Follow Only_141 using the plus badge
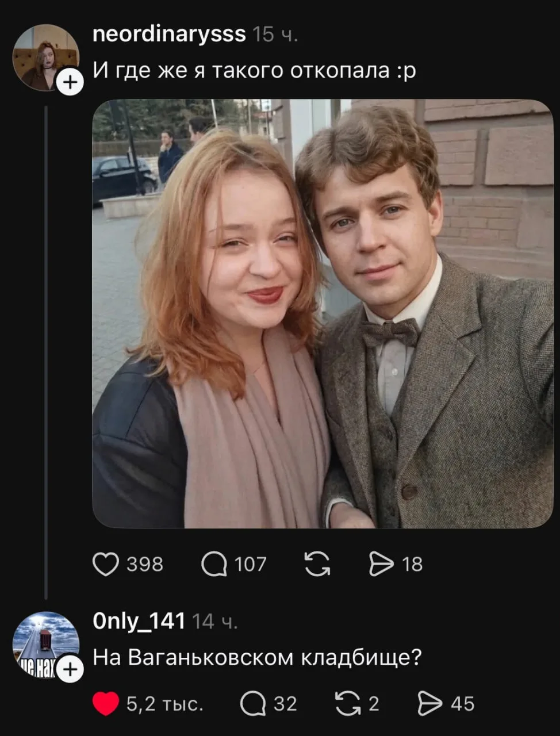560x736 pixels. click(x=70, y=670)
